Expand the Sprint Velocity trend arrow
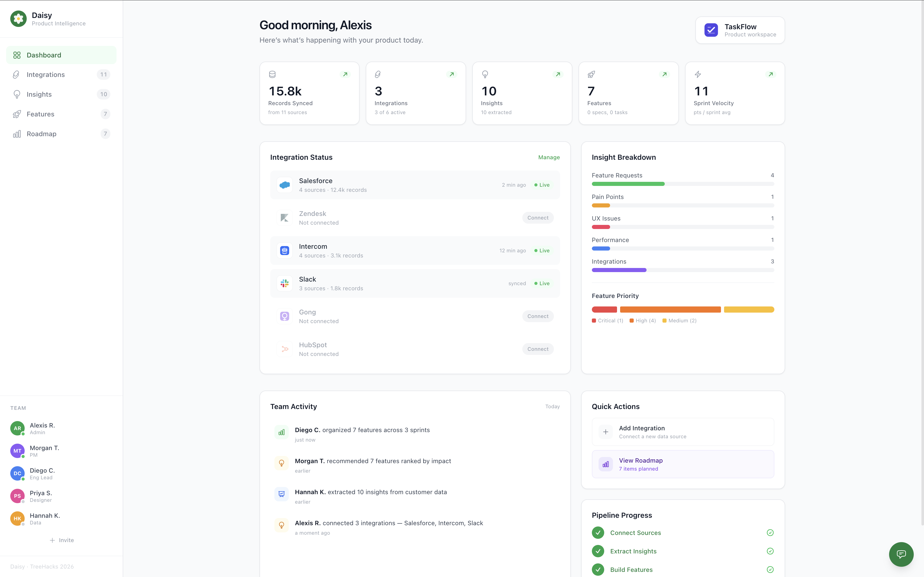 pos(771,74)
